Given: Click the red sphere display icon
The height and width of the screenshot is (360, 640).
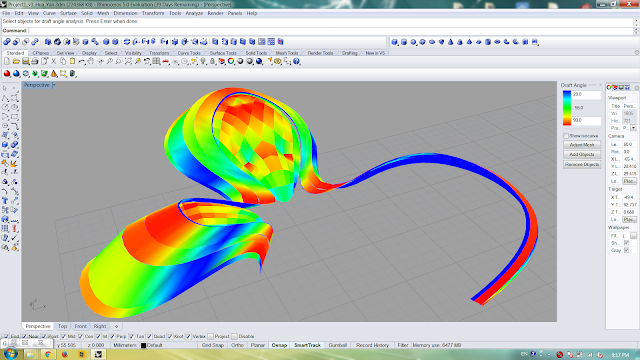Looking at the screenshot, I should pos(7,74).
